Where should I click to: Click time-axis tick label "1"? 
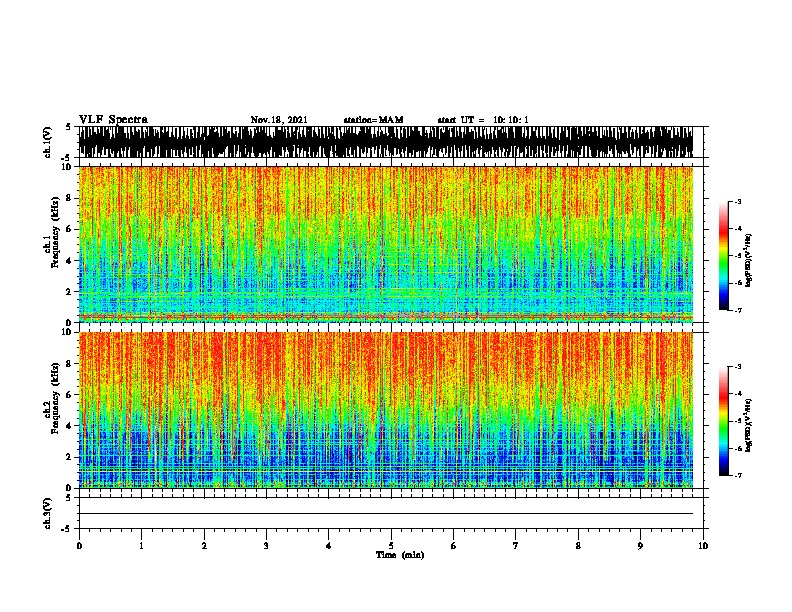click(141, 546)
